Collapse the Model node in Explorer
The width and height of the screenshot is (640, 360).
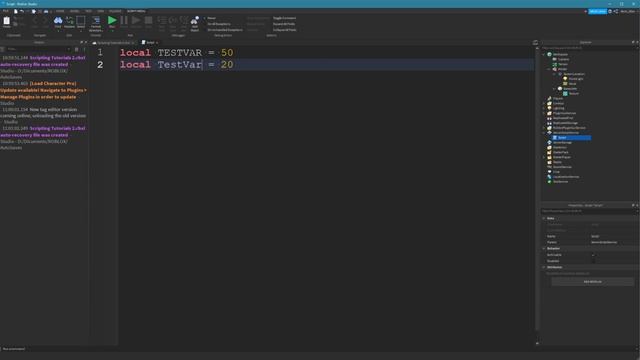[x=549, y=69]
